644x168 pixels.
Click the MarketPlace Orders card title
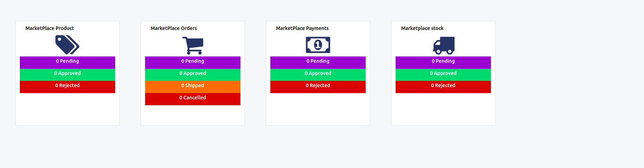click(174, 28)
